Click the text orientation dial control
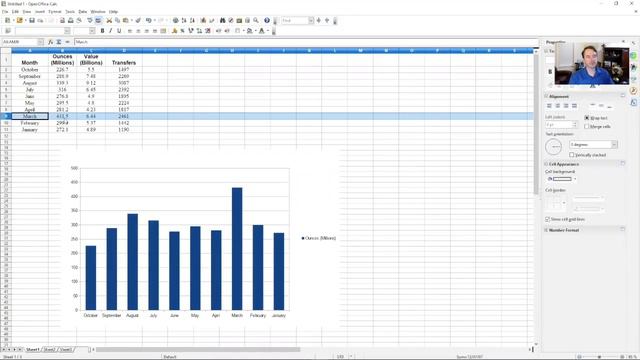 coord(554,147)
